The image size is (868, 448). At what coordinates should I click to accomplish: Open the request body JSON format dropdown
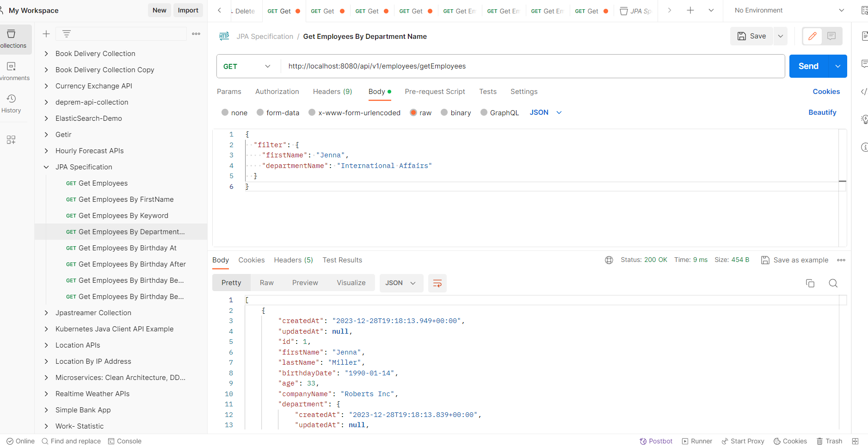546,112
